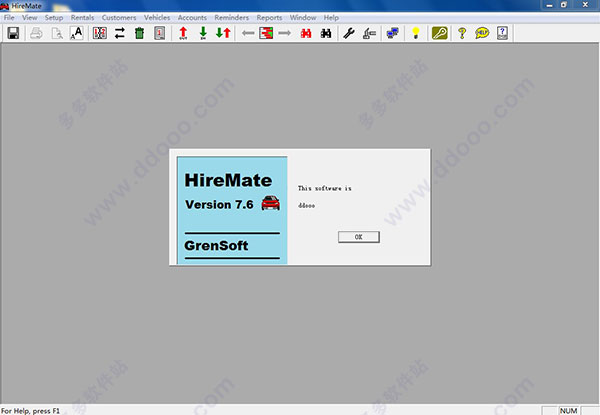Click the black swap arrows icon
Image resolution: width=600 pixels, height=415 pixels.
click(x=120, y=33)
